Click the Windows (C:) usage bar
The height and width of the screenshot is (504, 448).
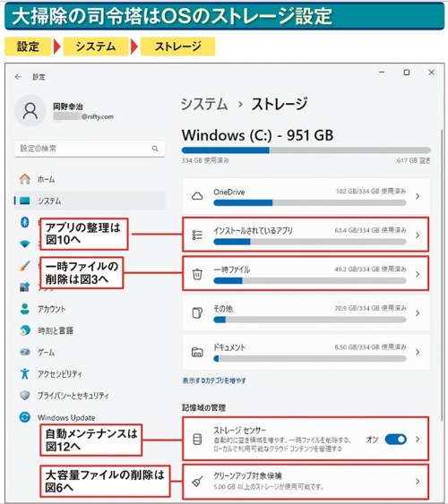[x=306, y=150]
